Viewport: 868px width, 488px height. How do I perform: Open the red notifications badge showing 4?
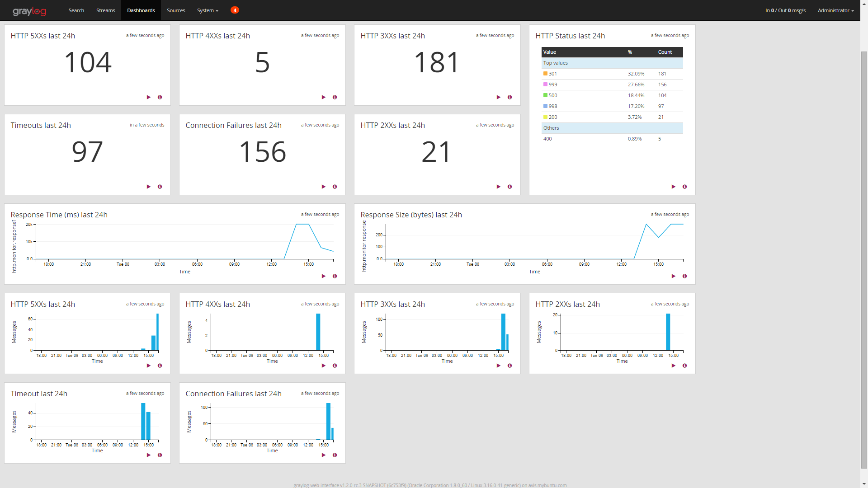point(235,10)
